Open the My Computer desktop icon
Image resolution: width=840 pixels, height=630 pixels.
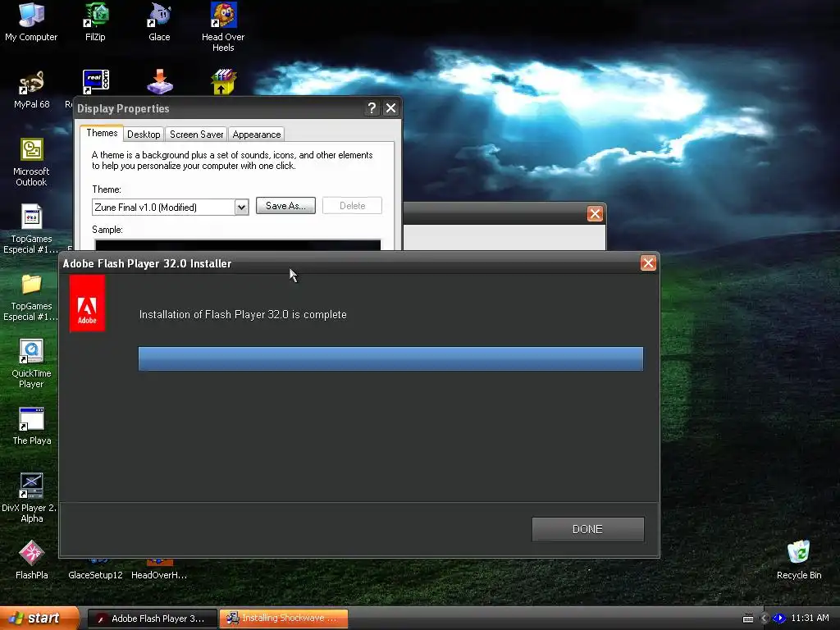(x=31, y=22)
